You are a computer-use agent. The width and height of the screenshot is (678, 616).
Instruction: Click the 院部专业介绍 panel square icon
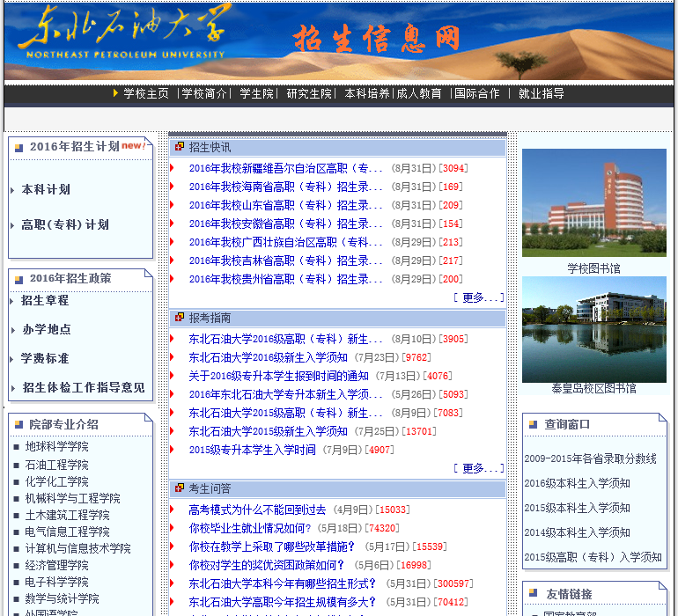pyautogui.click(x=19, y=424)
